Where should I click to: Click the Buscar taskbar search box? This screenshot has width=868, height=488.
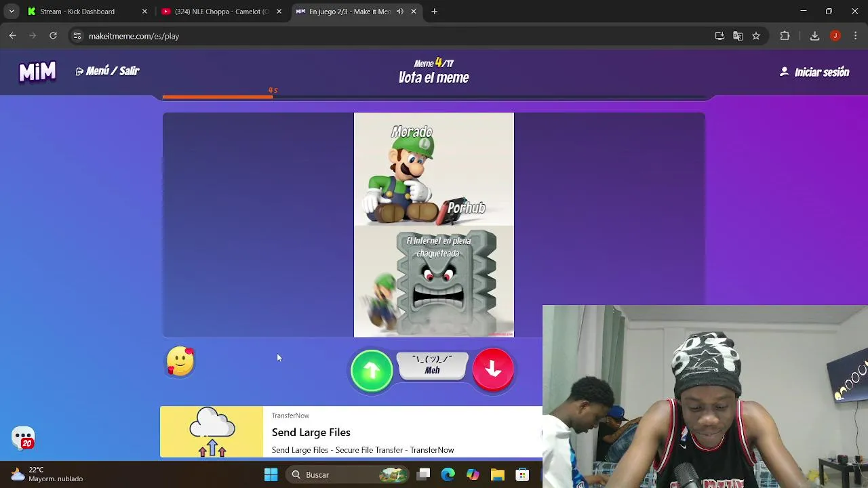pos(347,474)
